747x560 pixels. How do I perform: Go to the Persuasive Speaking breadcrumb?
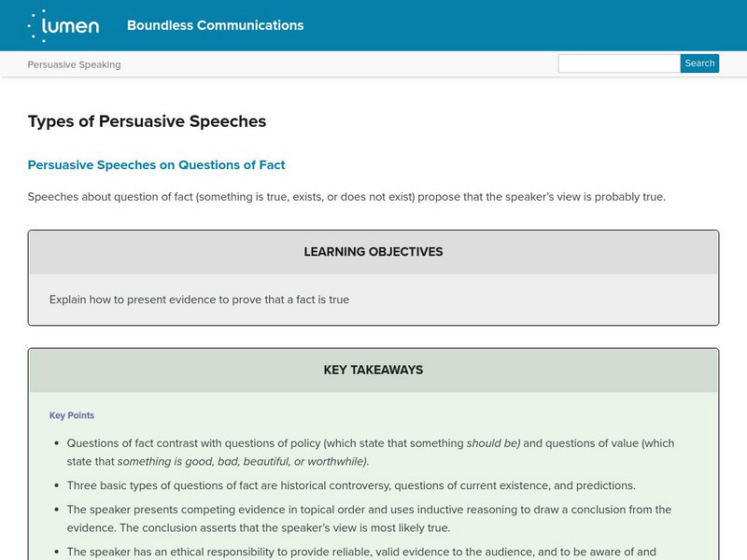(74, 64)
